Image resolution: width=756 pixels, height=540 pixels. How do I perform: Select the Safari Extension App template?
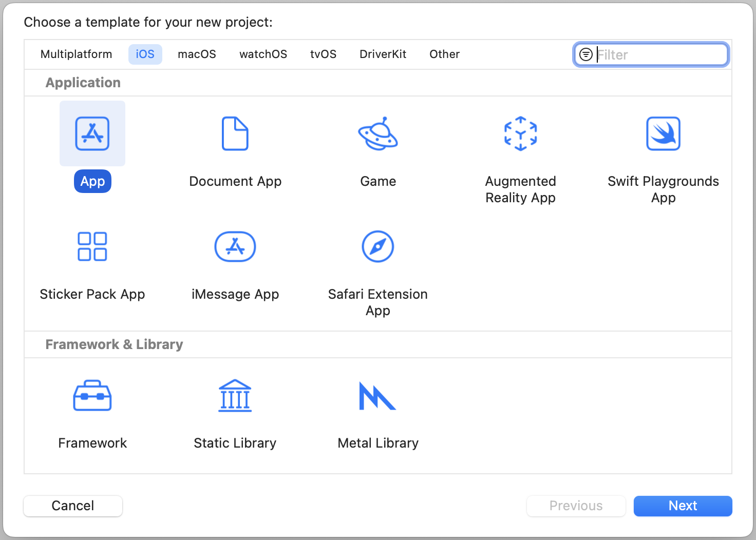point(378,246)
